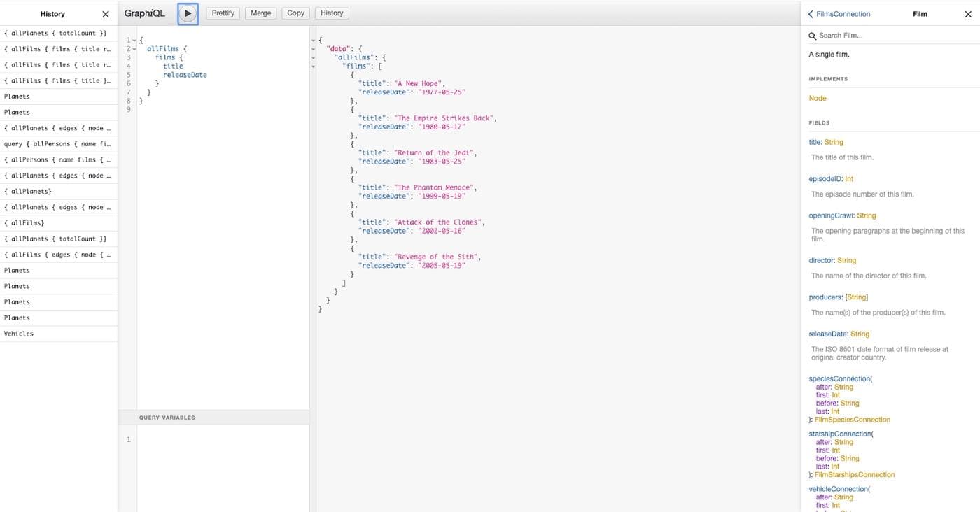980x512 pixels.
Task: Toggle the History toolbar button
Action: 332,13
